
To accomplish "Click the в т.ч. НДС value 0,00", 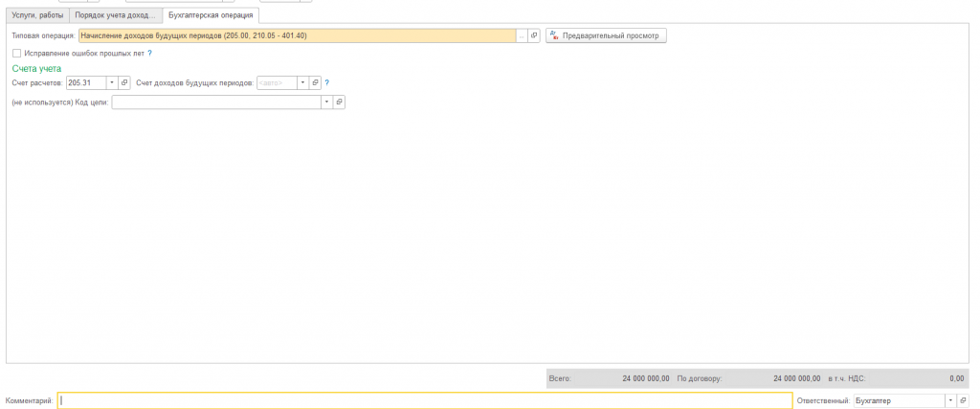I will coord(956,378).
